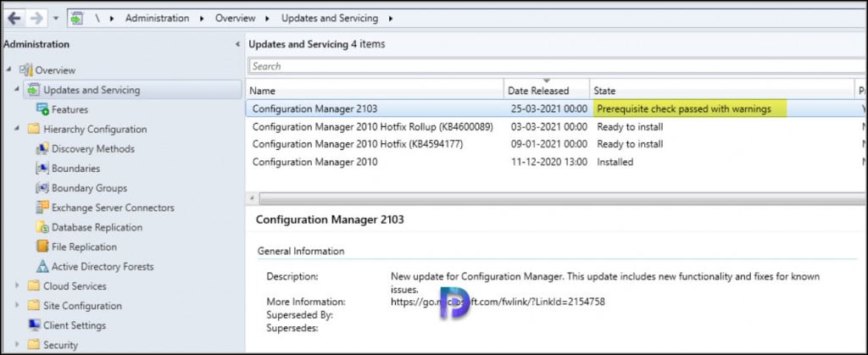
Task: Click the Features node icon
Action: (42, 109)
